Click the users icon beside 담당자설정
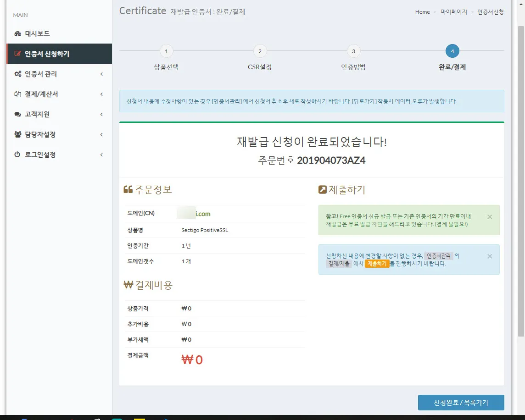 coord(18,135)
